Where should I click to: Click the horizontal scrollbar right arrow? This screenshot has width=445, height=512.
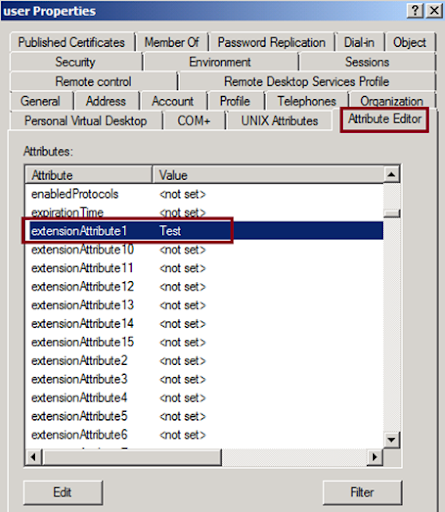click(x=375, y=457)
